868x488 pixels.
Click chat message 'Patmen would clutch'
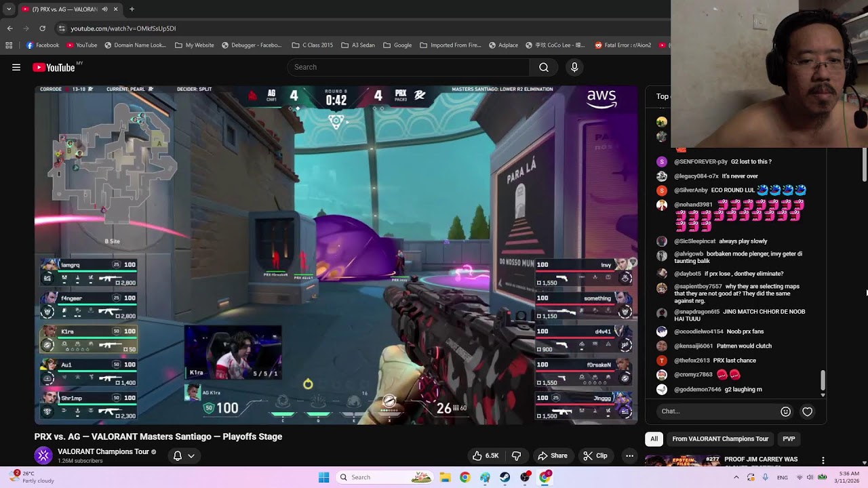745,346
